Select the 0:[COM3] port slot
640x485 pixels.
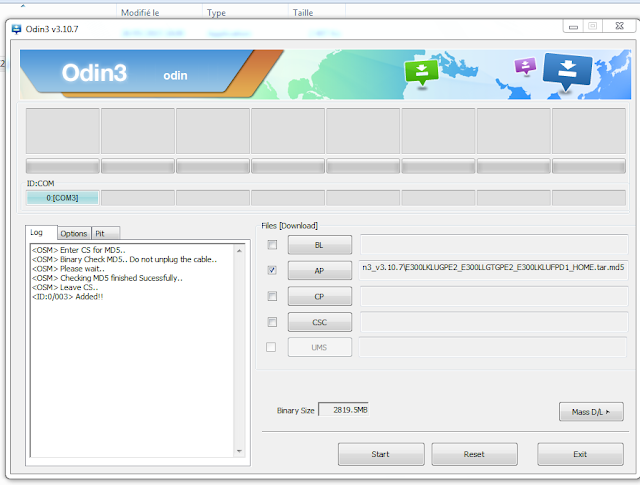(x=62, y=198)
